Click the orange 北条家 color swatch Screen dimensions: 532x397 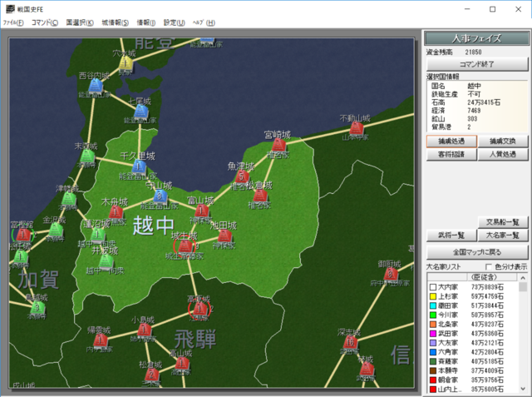pos(433,325)
